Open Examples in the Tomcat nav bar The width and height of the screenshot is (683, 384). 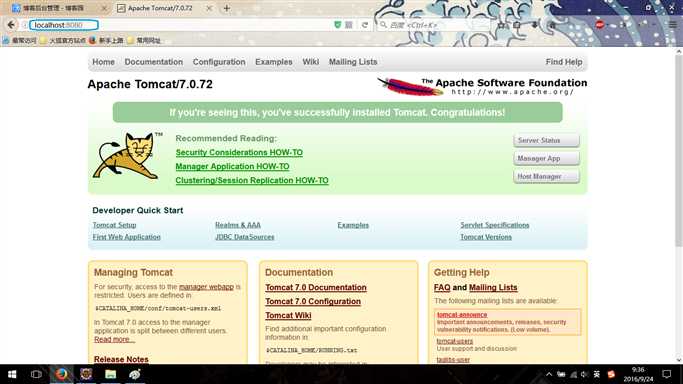pos(274,62)
